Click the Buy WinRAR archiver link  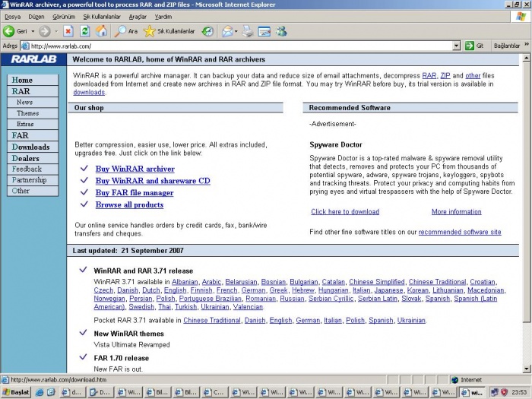coord(135,169)
